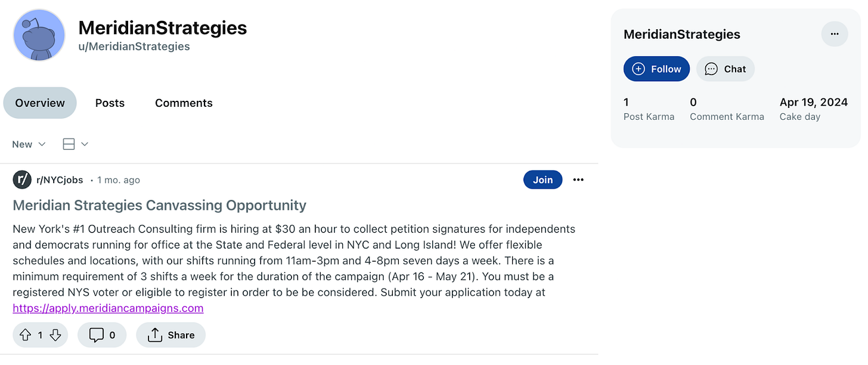The image size is (868, 365).
Task: Open comments on the canvassing post
Action: point(101,335)
